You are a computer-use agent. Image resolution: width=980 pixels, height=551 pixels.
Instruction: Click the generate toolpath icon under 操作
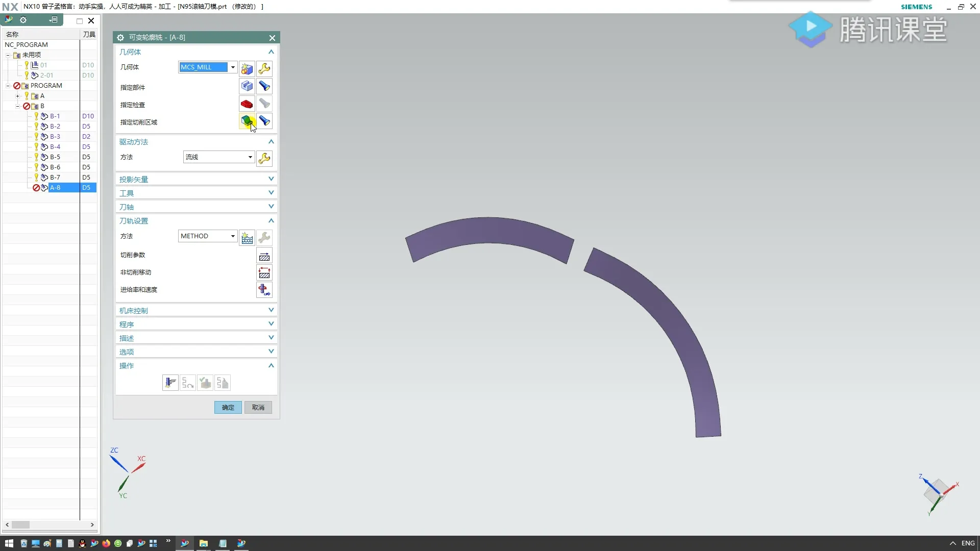pos(170,383)
